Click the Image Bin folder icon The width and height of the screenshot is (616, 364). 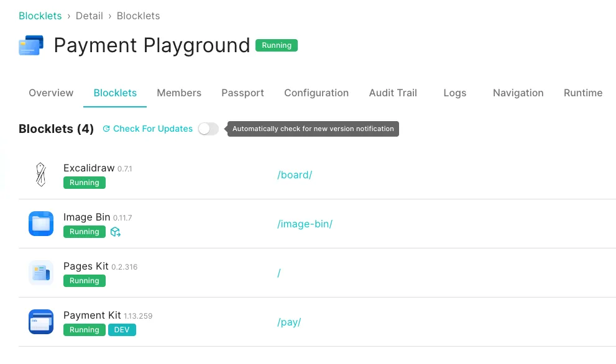pos(41,224)
